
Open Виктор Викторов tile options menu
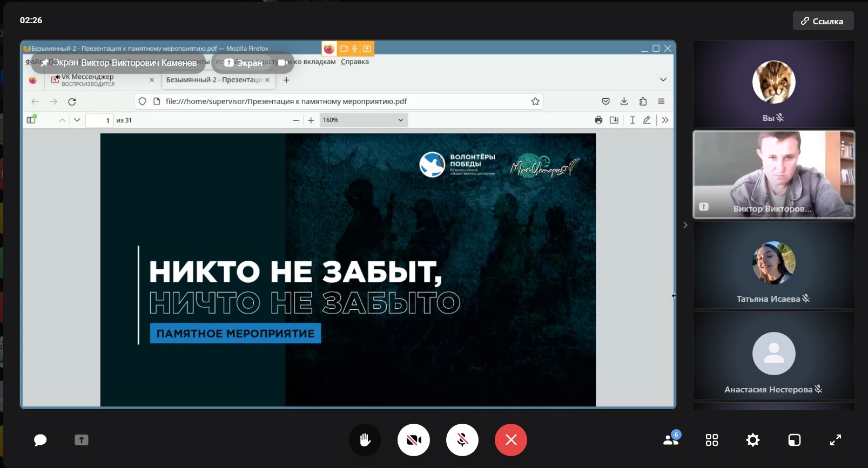tap(843, 145)
